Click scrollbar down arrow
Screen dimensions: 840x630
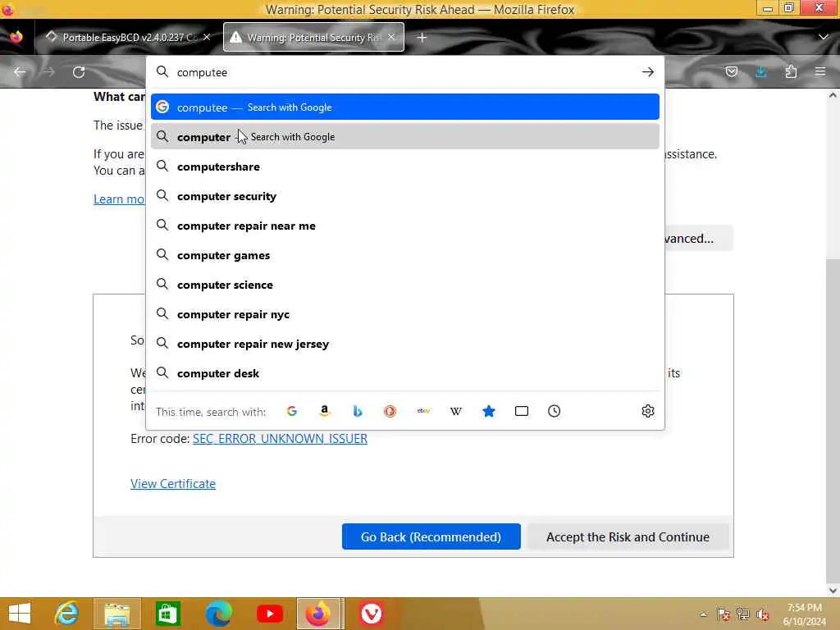point(833,590)
